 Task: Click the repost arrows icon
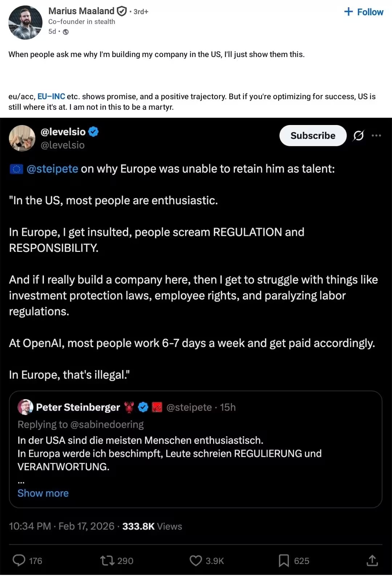click(107, 560)
